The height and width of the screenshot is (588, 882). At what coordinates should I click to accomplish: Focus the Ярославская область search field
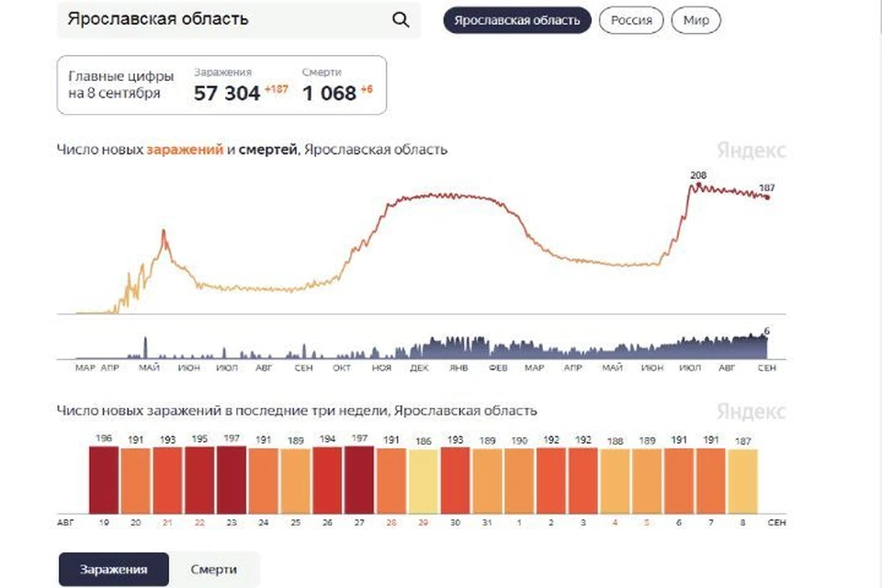[239, 19]
